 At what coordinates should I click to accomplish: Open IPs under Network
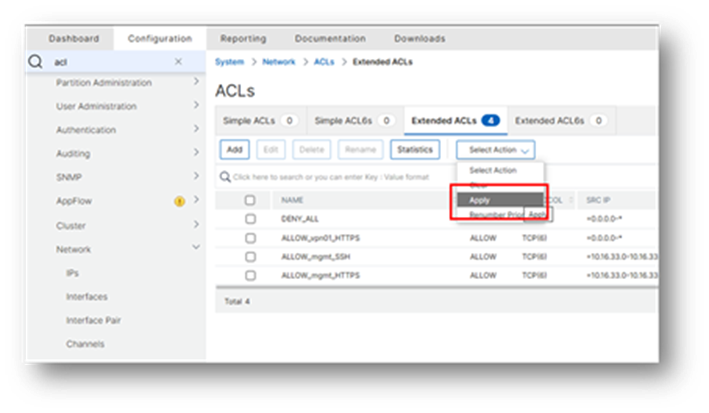click(x=72, y=273)
